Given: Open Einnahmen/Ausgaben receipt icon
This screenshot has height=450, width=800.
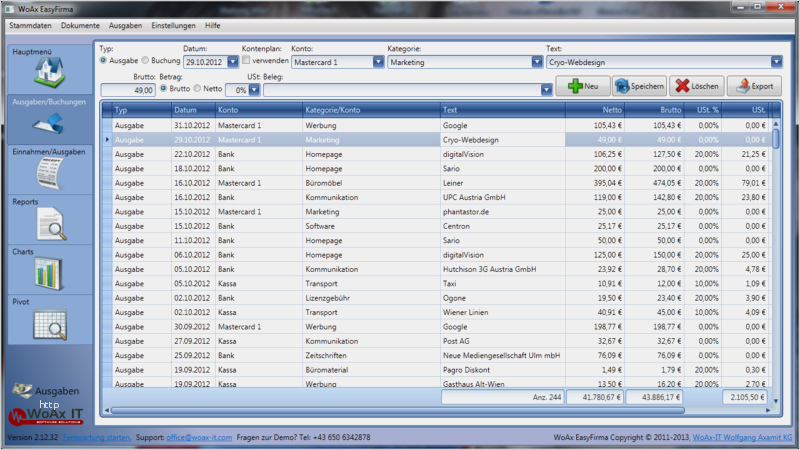Looking at the screenshot, I should click(49, 173).
